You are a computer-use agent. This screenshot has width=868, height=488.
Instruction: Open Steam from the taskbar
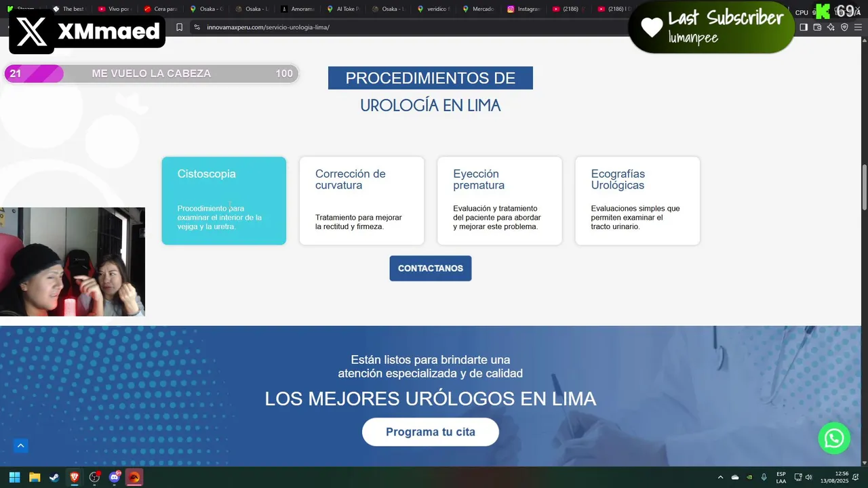click(x=54, y=477)
